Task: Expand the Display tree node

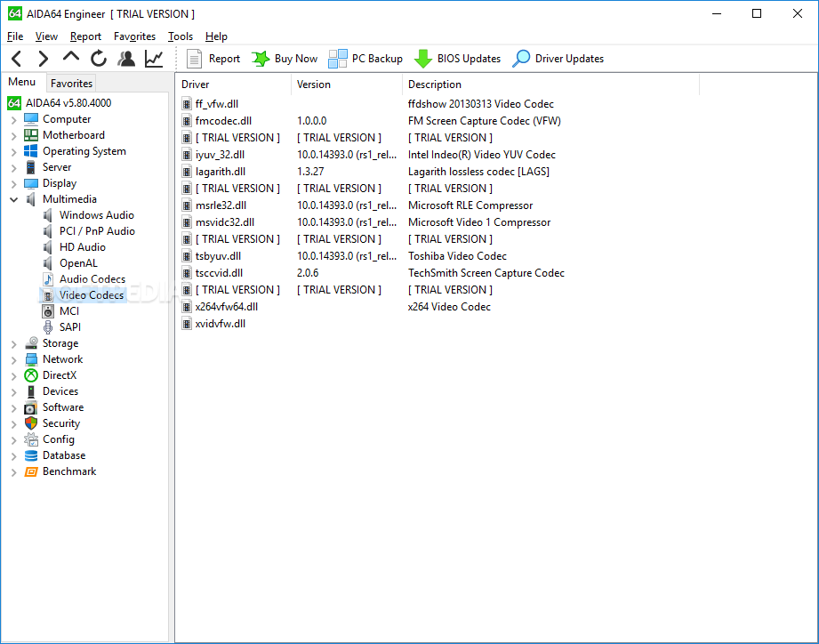Action: (14, 184)
